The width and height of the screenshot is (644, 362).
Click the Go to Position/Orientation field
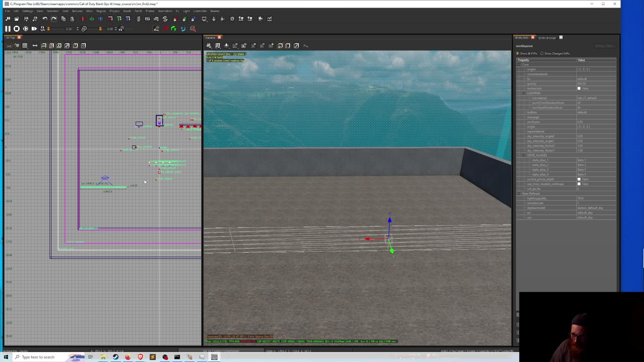(x=221, y=351)
